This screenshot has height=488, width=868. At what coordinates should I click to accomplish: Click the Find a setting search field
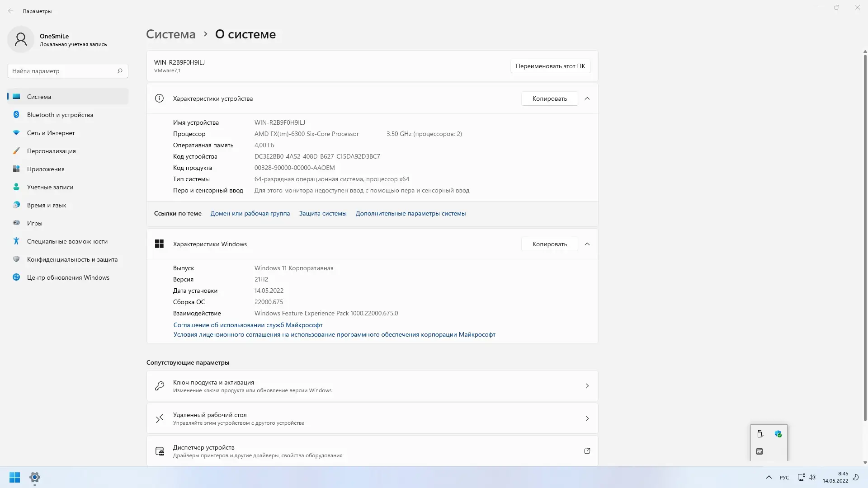[63, 71]
